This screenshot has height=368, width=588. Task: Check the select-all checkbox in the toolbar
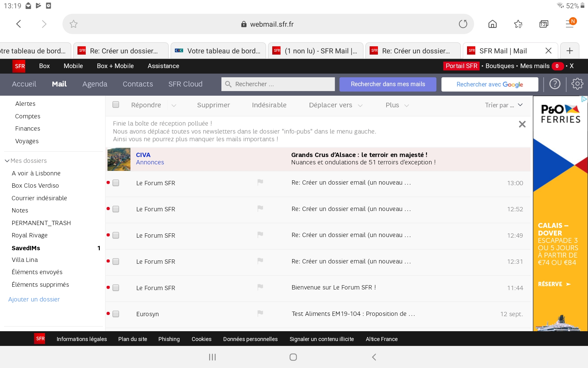115,105
